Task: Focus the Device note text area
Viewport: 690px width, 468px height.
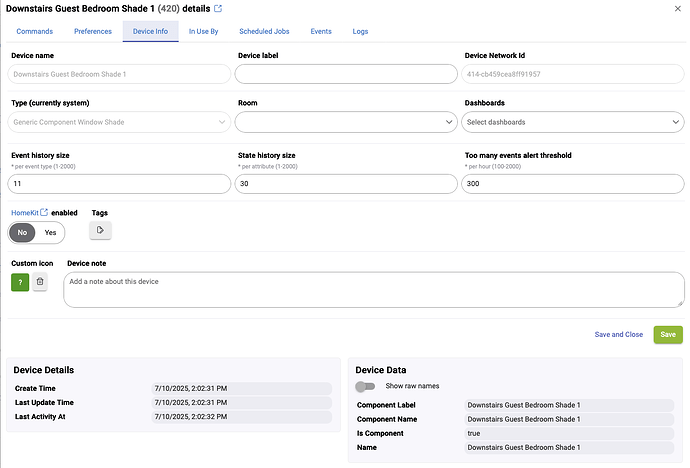Action: [x=373, y=290]
